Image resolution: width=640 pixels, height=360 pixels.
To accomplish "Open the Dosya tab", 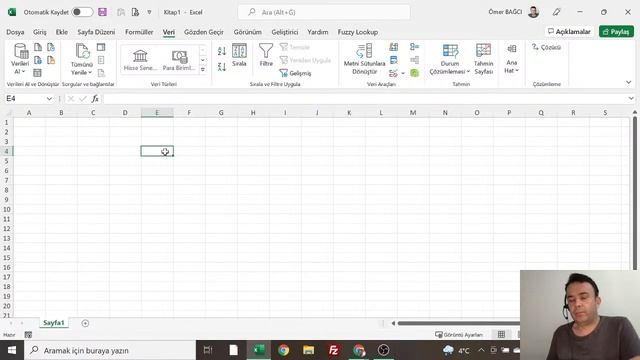I will click(15, 32).
